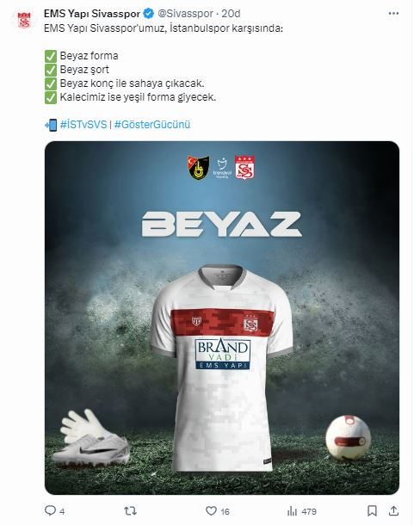Open the @Sivasspor handle link

click(x=185, y=14)
